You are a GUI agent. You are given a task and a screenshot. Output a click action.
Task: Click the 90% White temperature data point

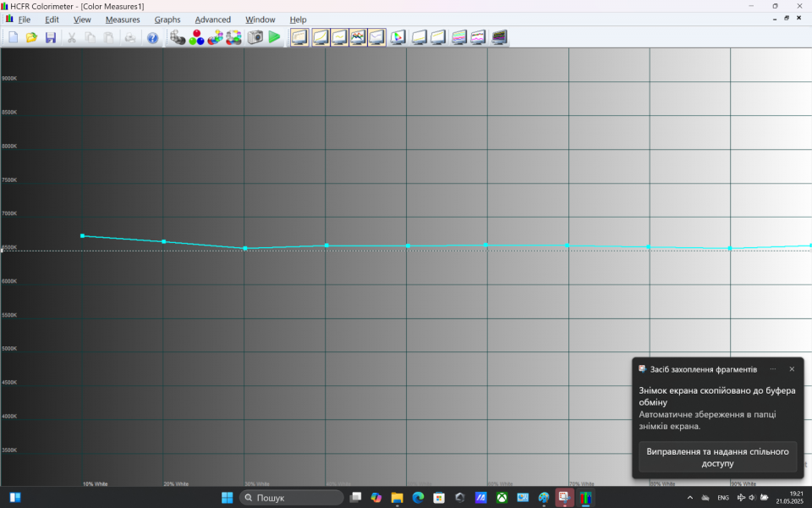point(730,248)
